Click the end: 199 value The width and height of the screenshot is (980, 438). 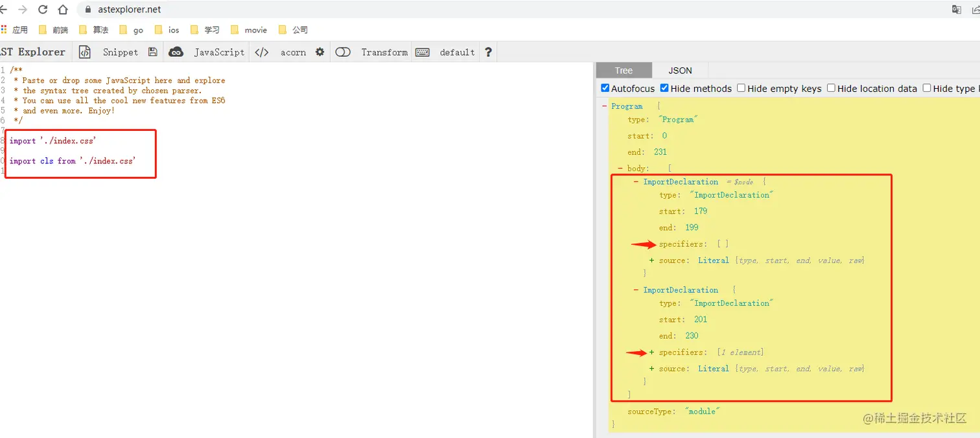[692, 227]
